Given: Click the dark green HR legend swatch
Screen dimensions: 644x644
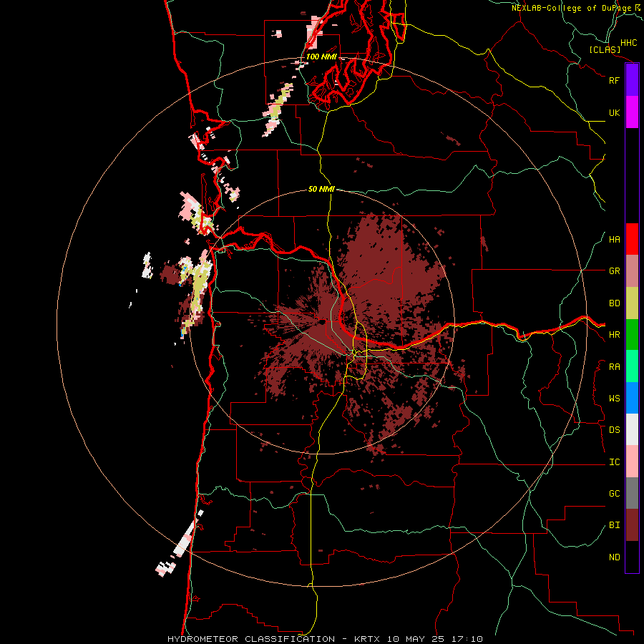Looking at the screenshot, I should pyautogui.click(x=632, y=335).
